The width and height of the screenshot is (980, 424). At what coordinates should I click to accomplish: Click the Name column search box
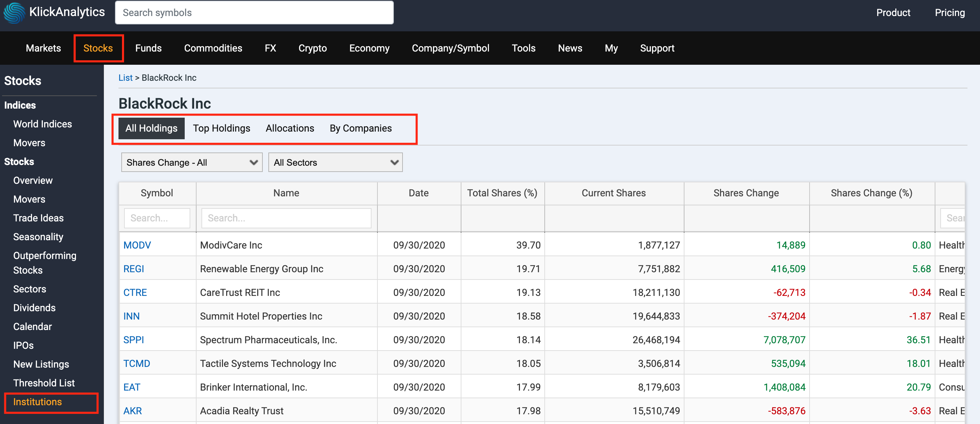point(286,218)
